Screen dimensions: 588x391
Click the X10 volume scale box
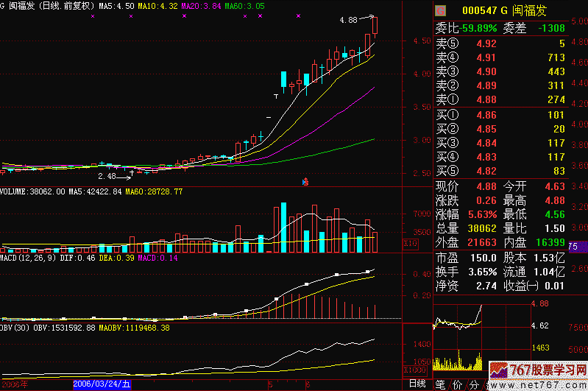[x=411, y=242]
